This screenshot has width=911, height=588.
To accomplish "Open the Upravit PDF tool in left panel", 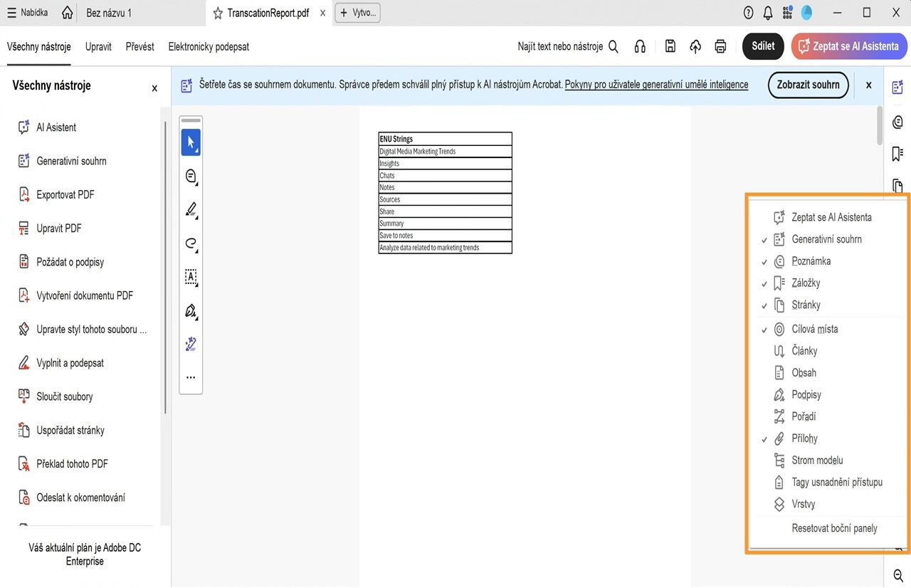I will 49,228.
